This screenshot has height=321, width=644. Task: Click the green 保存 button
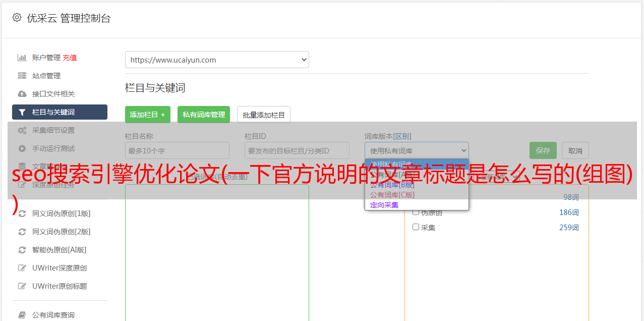[543, 150]
